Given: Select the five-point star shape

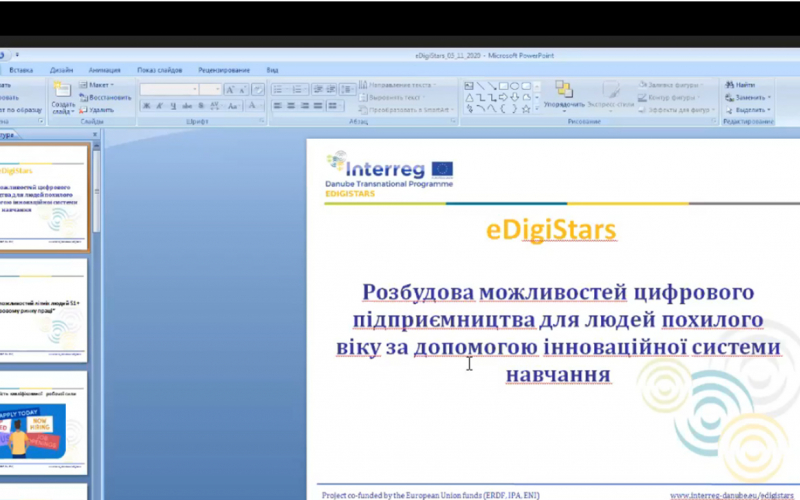Looking at the screenshot, I should coord(526,109).
